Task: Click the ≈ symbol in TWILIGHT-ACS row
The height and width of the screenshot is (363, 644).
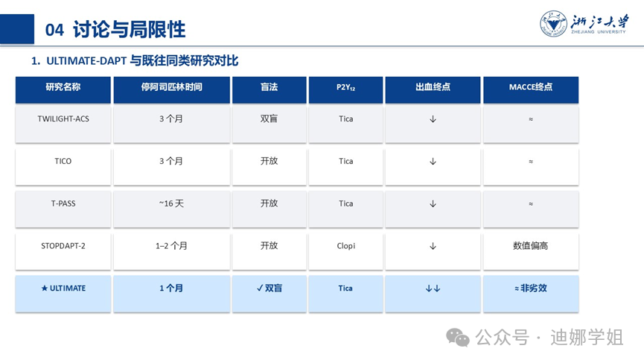Action: click(x=531, y=119)
